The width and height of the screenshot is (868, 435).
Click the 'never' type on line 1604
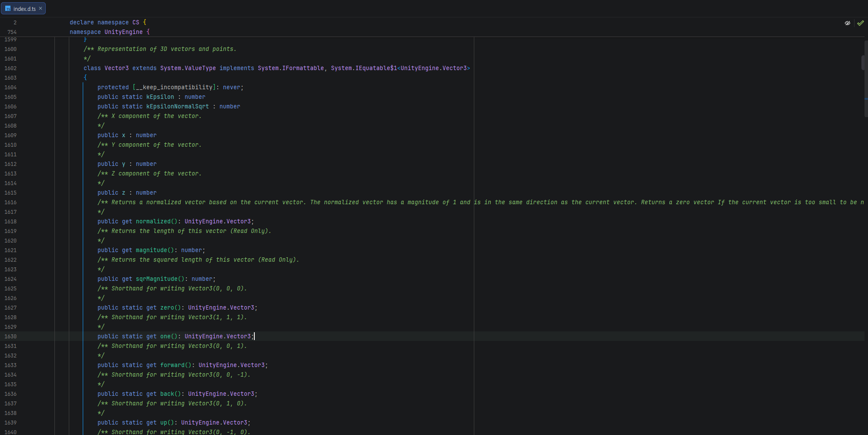click(232, 88)
